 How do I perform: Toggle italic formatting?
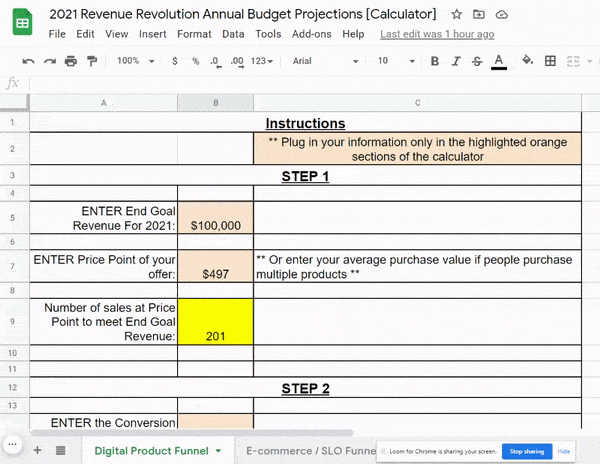coord(455,61)
